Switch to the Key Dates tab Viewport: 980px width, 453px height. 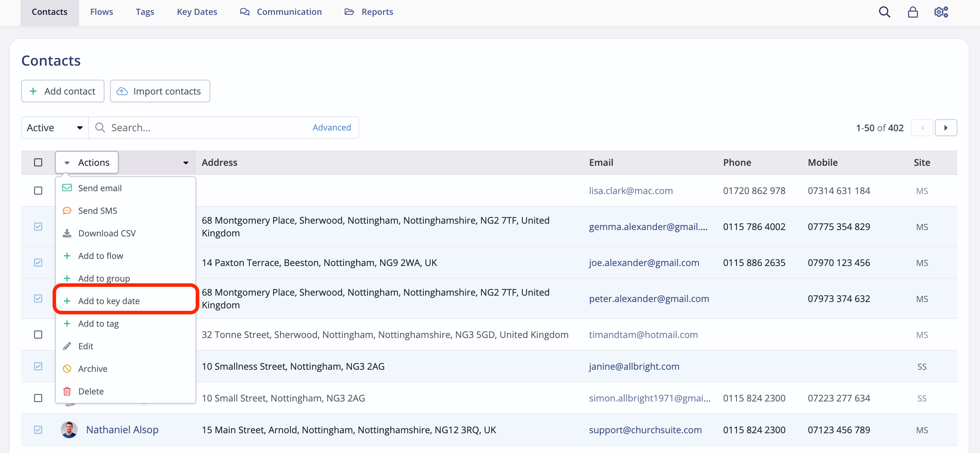(197, 12)
